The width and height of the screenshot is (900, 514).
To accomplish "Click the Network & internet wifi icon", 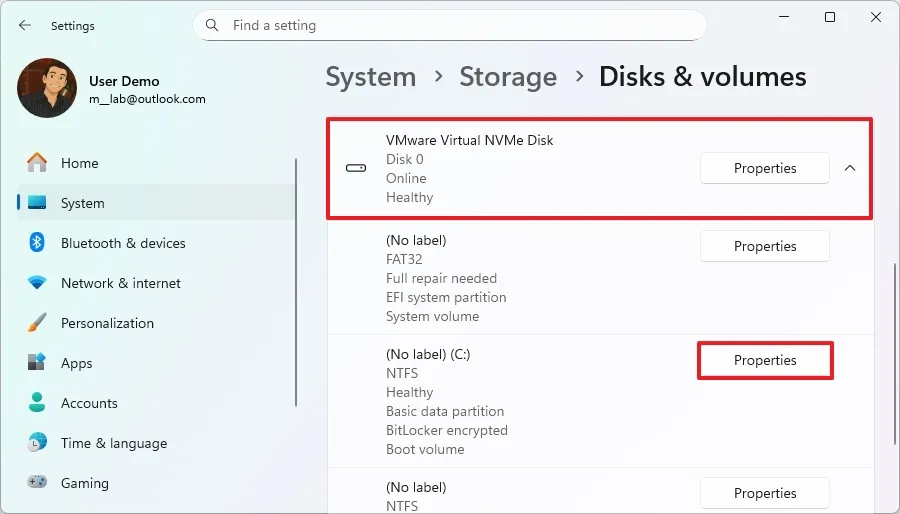I will [x=37, y=283].
